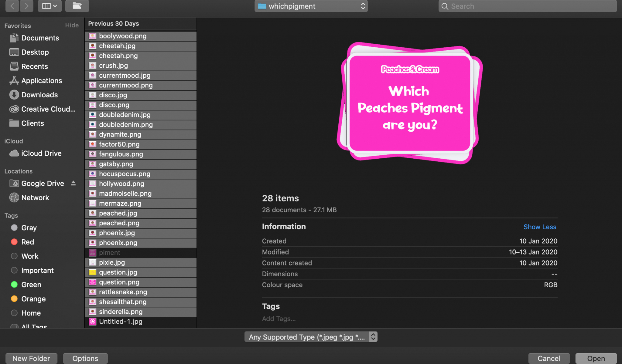This screenshot has width=622, height=364.
Task: Select file mermaze.png
Action: [x=141, y=204]
